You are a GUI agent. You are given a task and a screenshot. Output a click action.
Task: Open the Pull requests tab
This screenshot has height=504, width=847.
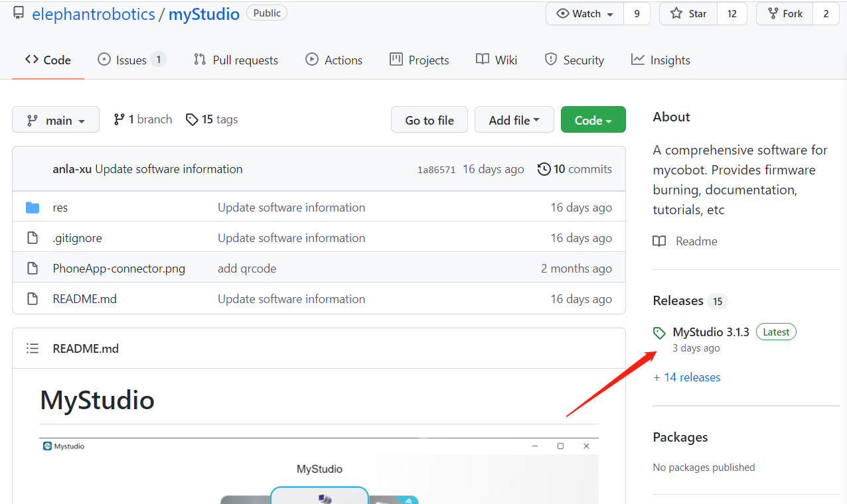[x=236, y=60]
